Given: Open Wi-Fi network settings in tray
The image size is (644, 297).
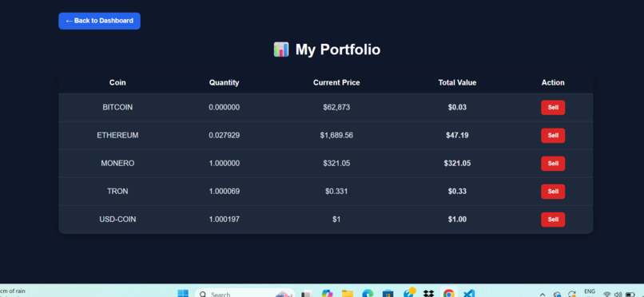Looking at the screenshot, I should point(606,294).
